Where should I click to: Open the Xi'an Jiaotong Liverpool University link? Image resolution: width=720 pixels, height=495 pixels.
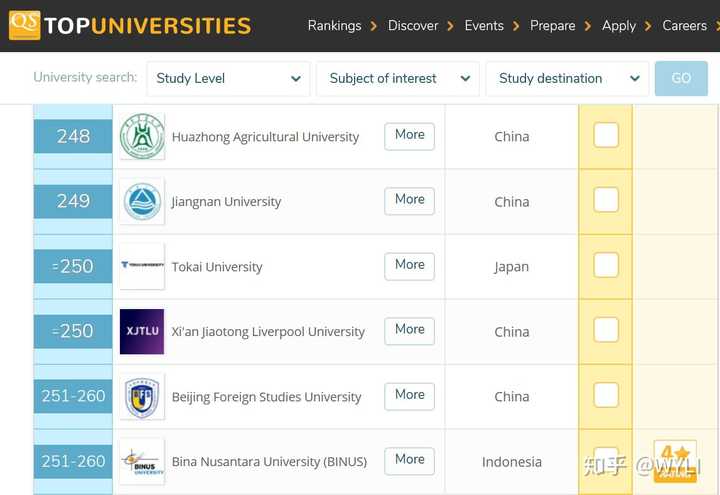coord(268,332)
